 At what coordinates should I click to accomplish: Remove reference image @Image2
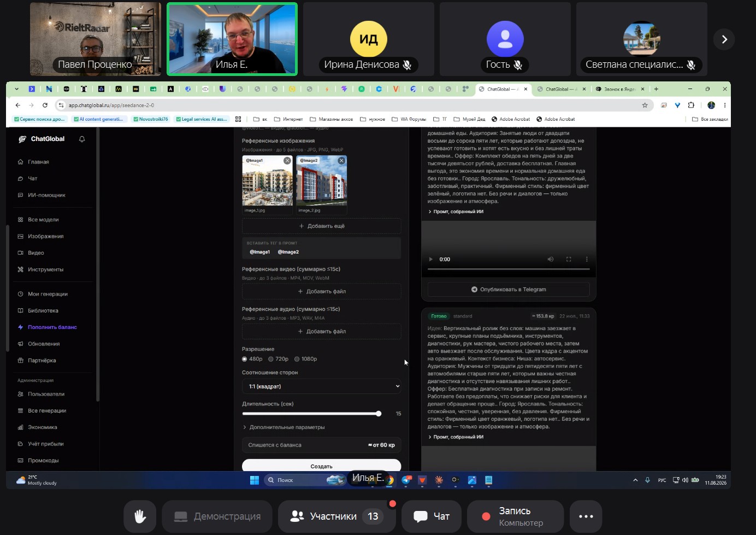(x=341, y=161)
